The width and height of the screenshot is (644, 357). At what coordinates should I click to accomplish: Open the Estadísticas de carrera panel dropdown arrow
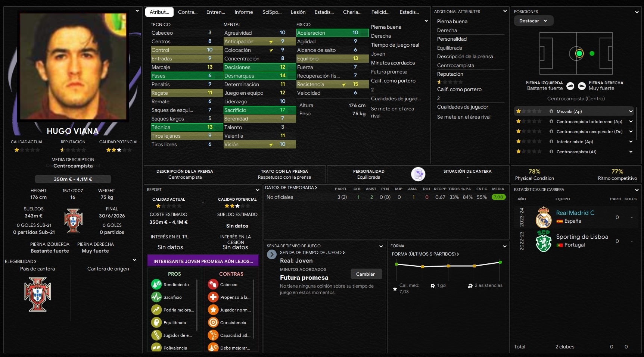click(x=637, y=190)
